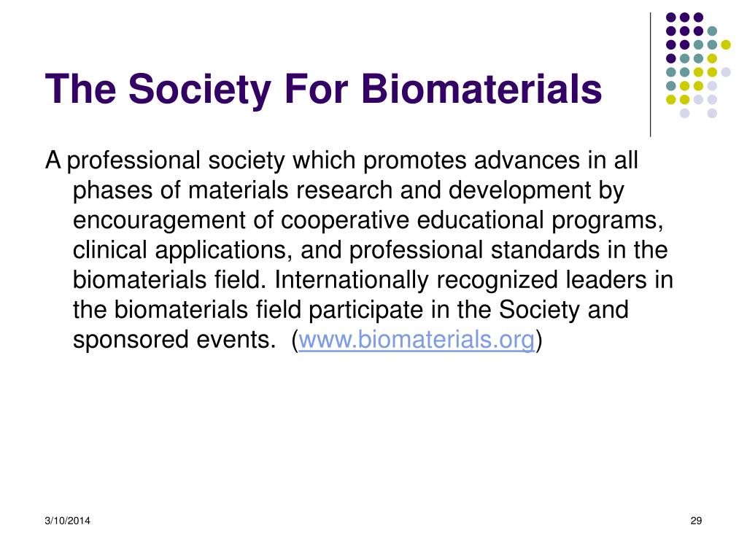Click the lavender dot at the far right edge
The image size is (747, 560).
(x=726, y=72)
